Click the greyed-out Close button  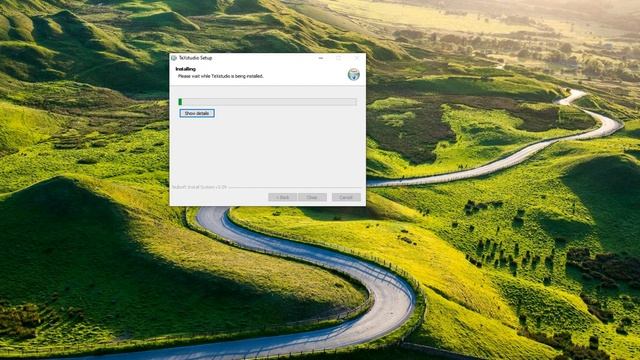coord(312,197)
